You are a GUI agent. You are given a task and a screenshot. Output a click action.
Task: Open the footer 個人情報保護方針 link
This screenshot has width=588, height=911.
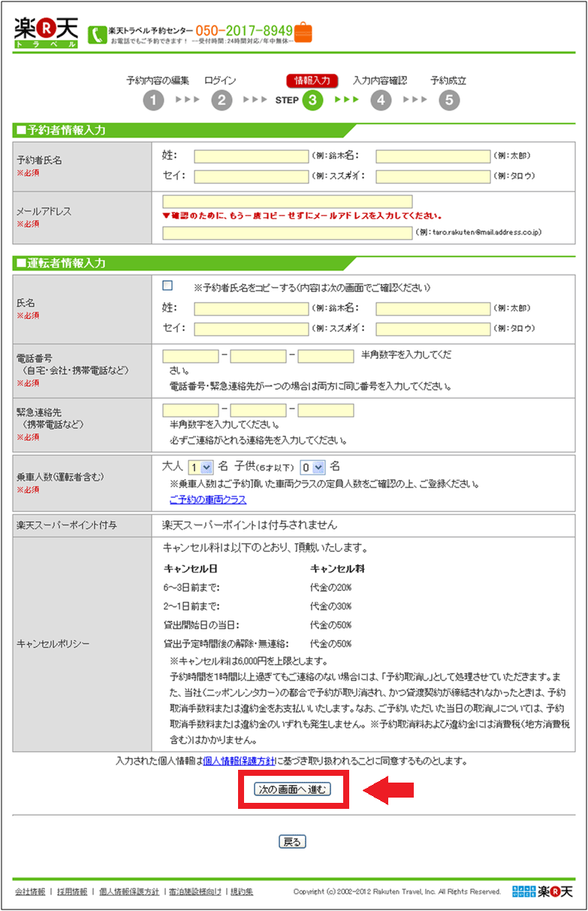click(128, 891)
